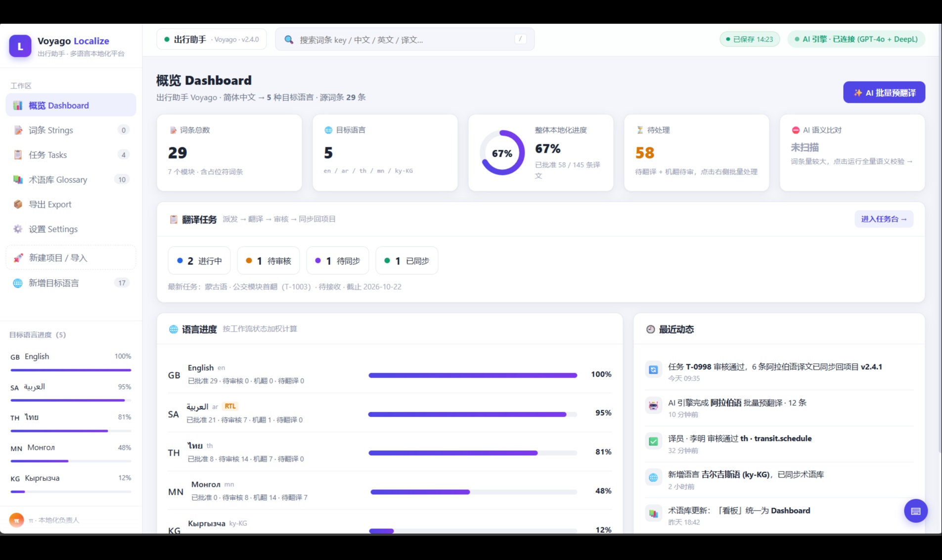Click 未扫描 in AI 语义比对 card
Image resolution: width=942 pixels, height=560 pixels.
coord(805,147)
